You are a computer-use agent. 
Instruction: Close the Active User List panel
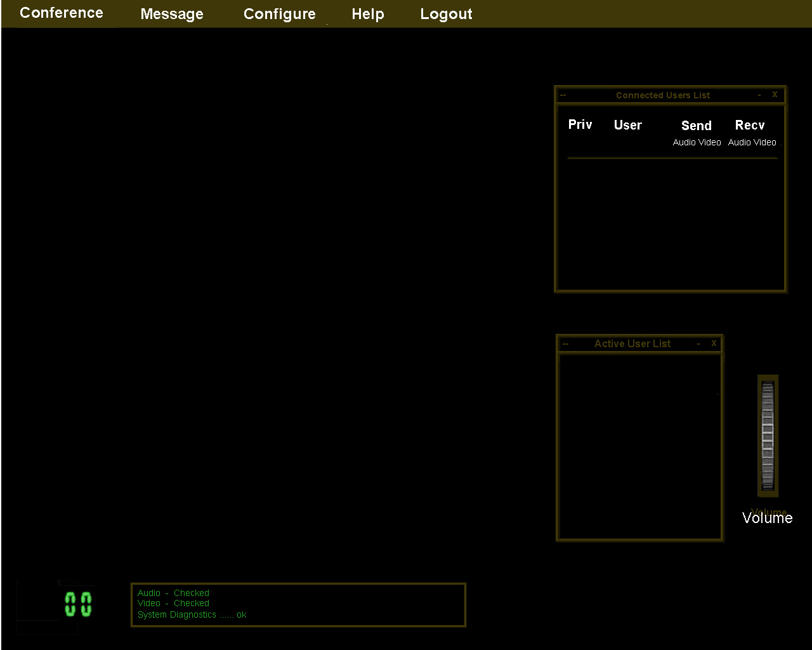[714, 343]
